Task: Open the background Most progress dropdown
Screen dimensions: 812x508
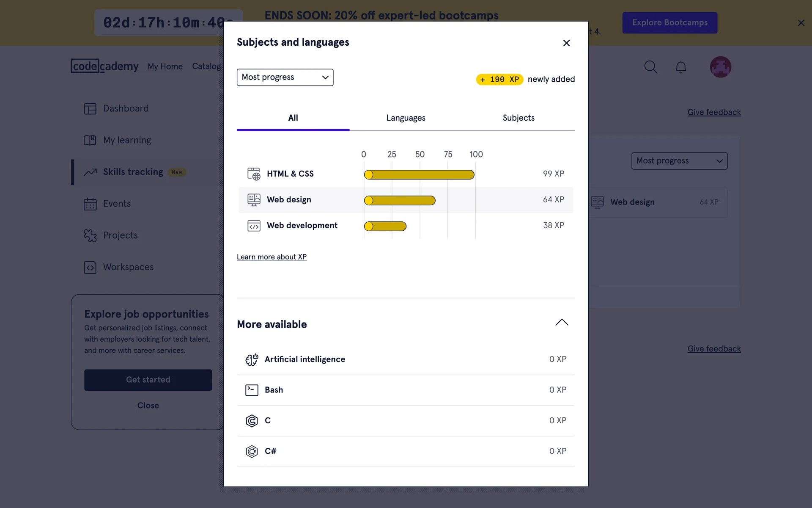Action: pyautogui.click(x=679, y=161)
